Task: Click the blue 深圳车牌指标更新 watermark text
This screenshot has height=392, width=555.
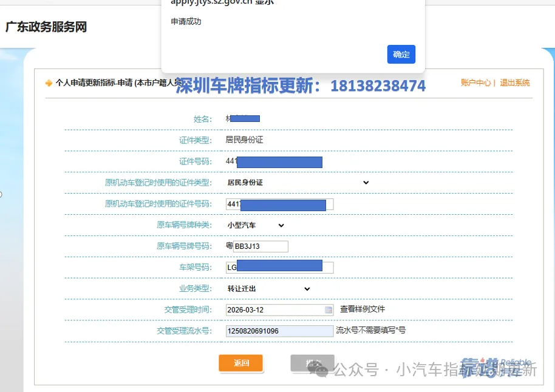Action: pyautogui.click(x=301, y=86)
